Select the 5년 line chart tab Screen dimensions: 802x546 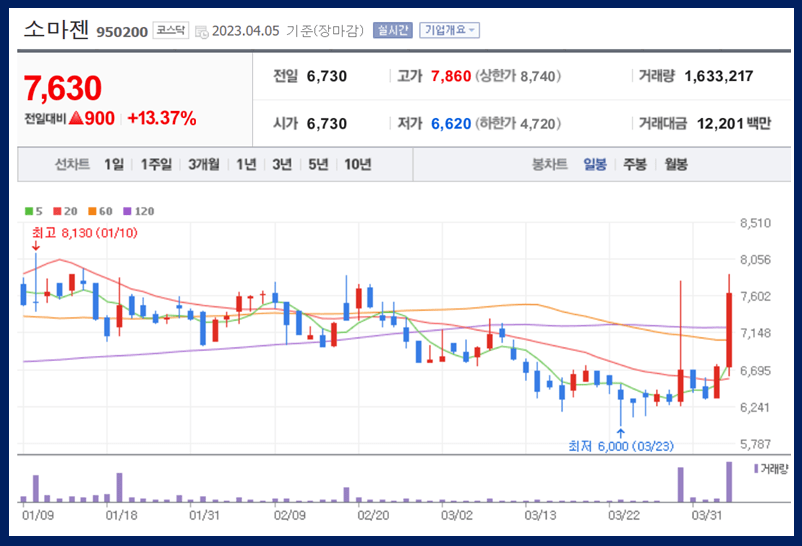[318, 164]
